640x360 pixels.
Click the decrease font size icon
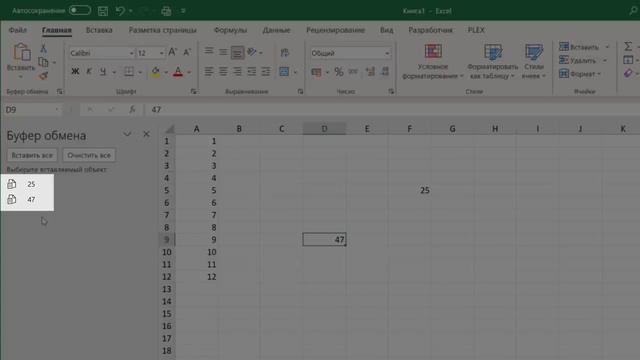[187, 52]
